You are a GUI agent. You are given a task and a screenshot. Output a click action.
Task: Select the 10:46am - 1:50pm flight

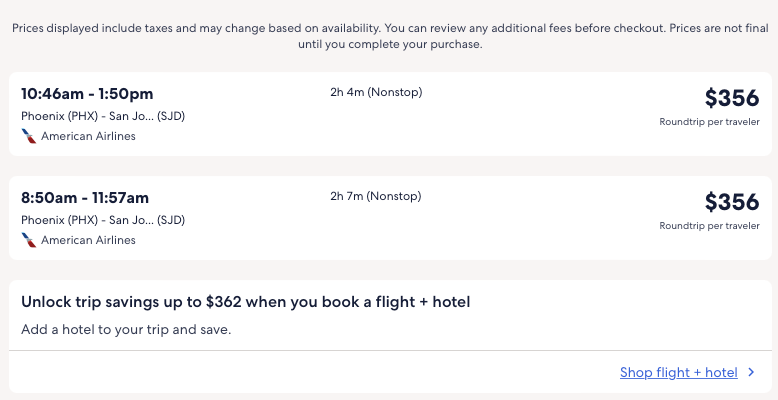pos(87,94)
